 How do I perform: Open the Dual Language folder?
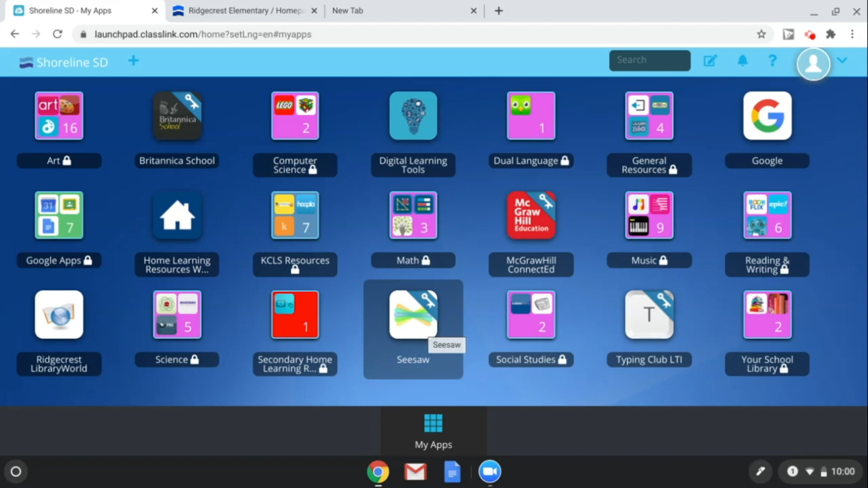pos(531,116)
